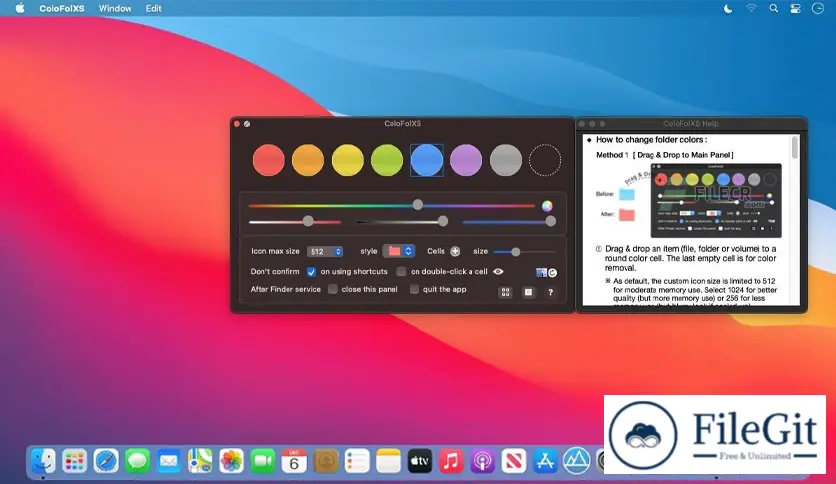Click the help window tutorial screenshot
This screenshot has width=836, height=484.
point(716,200)
